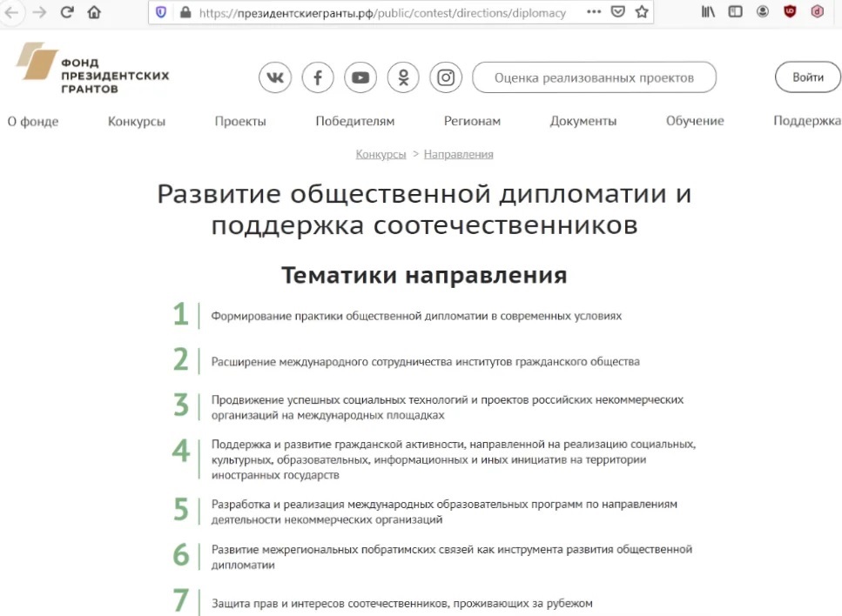Open the browser home page icon
Screen dimensions: 842x616
94,12
